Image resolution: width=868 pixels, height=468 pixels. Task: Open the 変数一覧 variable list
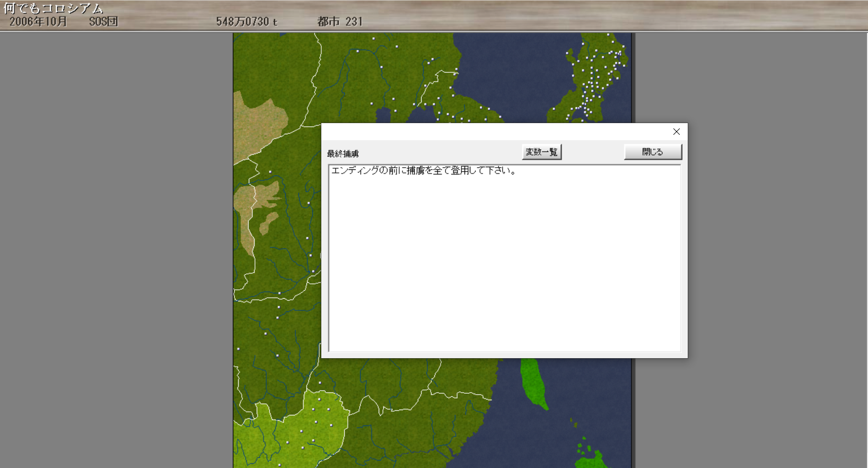click(x=541, y=152)
